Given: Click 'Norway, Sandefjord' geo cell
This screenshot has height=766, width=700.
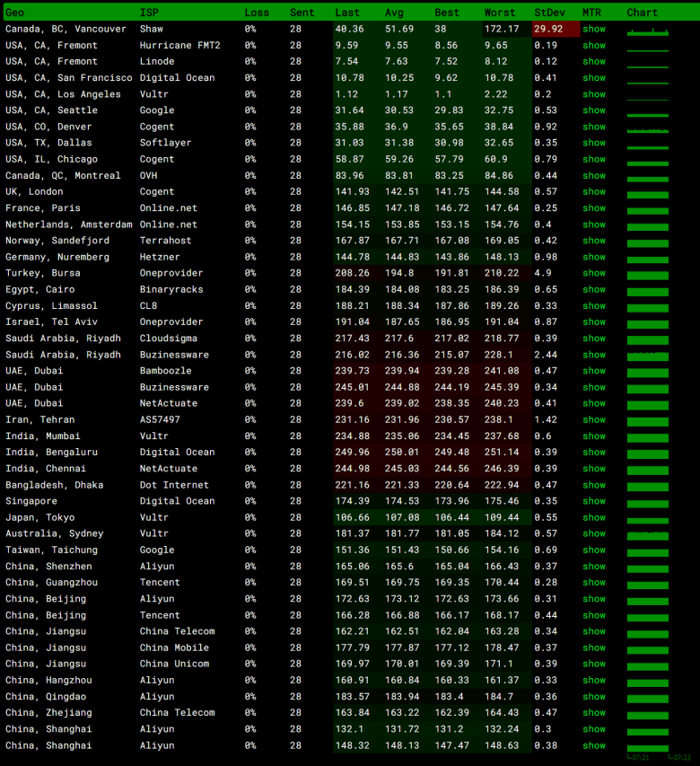Looking at the screenshot, I should click(x=57, y=241).
